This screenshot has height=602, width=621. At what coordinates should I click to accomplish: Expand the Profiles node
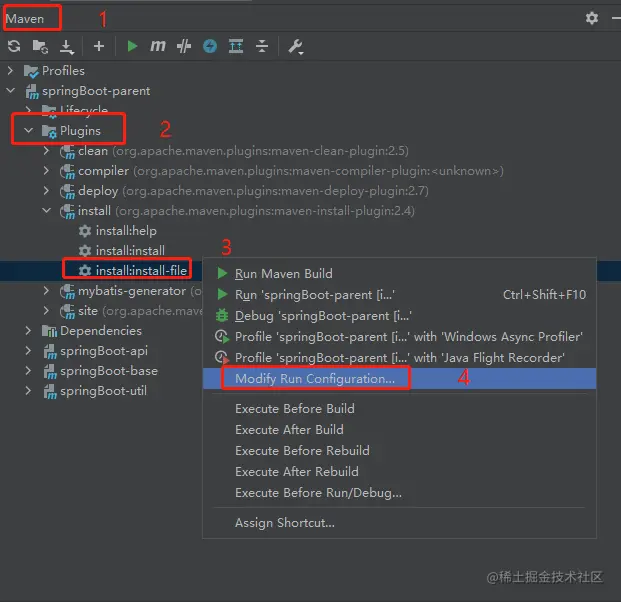coord(10,71)
